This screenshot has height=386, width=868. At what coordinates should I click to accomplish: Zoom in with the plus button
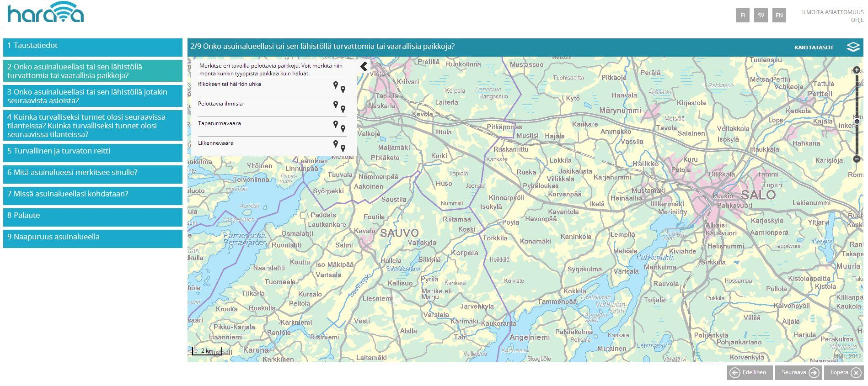pos(857,70)
